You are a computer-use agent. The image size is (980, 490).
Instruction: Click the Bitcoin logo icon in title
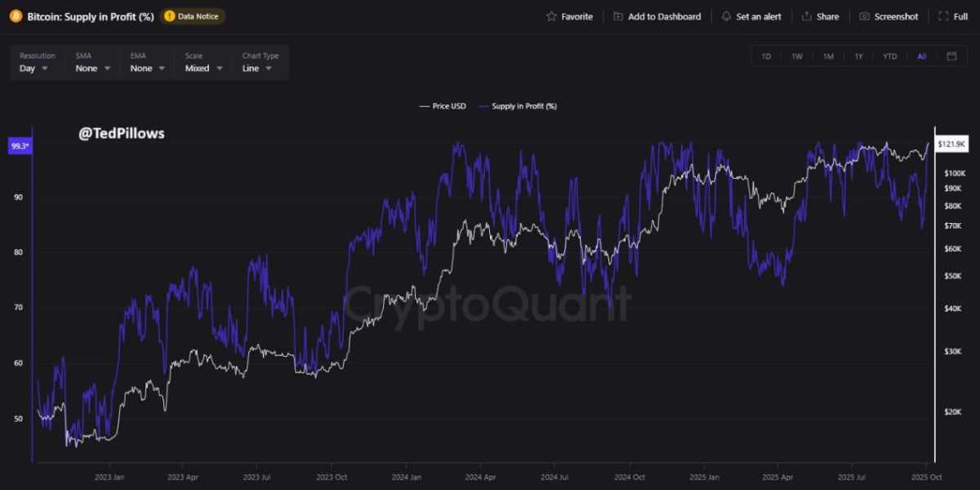click(x=15, y=16)
